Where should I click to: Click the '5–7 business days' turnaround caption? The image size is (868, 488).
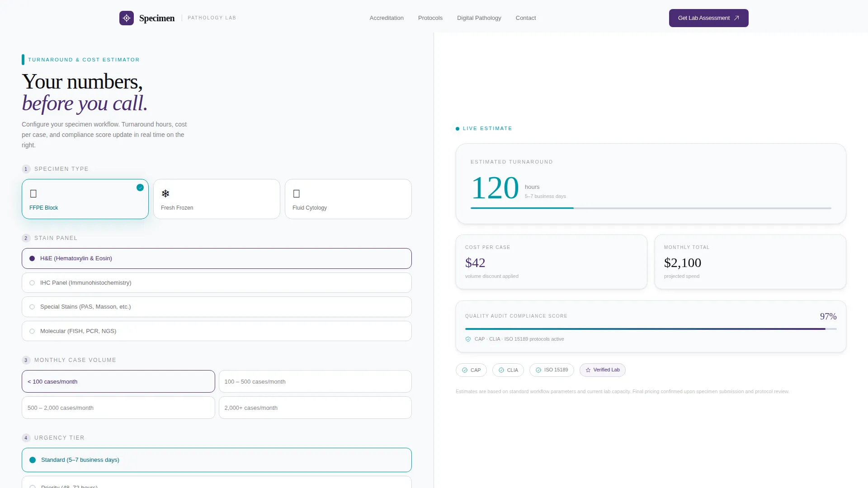point(545,196)
